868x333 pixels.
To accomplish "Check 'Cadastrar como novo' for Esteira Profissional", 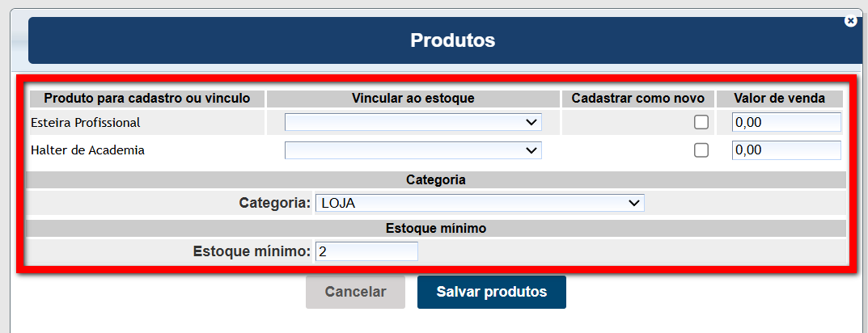I will click(701, 122).
